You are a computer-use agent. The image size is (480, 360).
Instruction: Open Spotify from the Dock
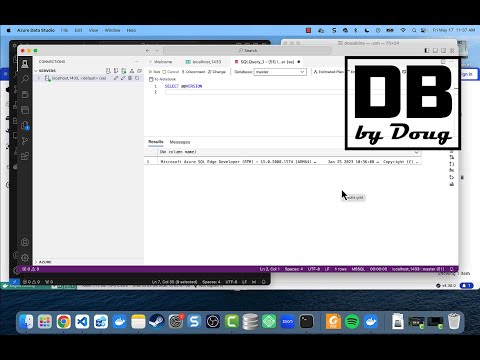coord(352,322)
